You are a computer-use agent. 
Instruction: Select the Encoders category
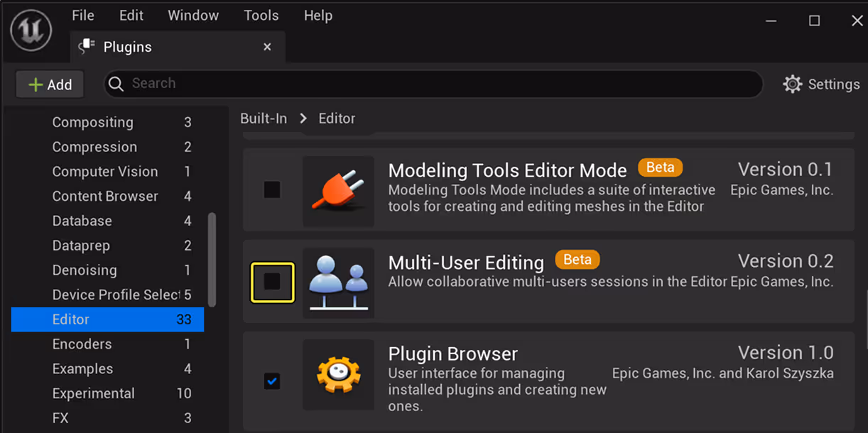107,344
